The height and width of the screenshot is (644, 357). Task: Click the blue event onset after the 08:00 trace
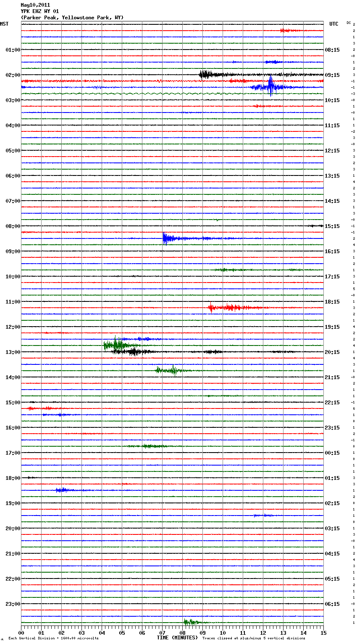point(166,238)
